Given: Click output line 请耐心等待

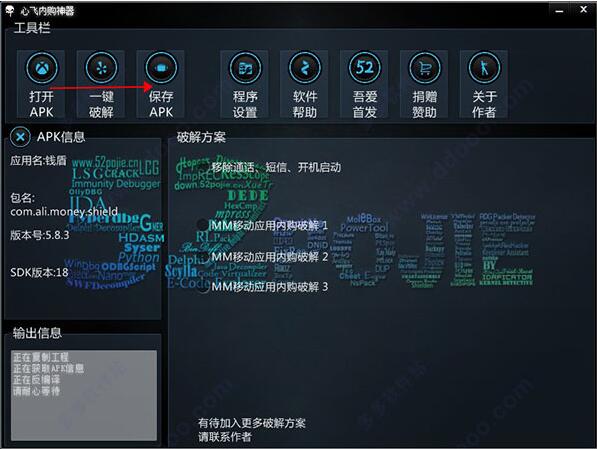Looking at the screenshot, I should [37, 391].
